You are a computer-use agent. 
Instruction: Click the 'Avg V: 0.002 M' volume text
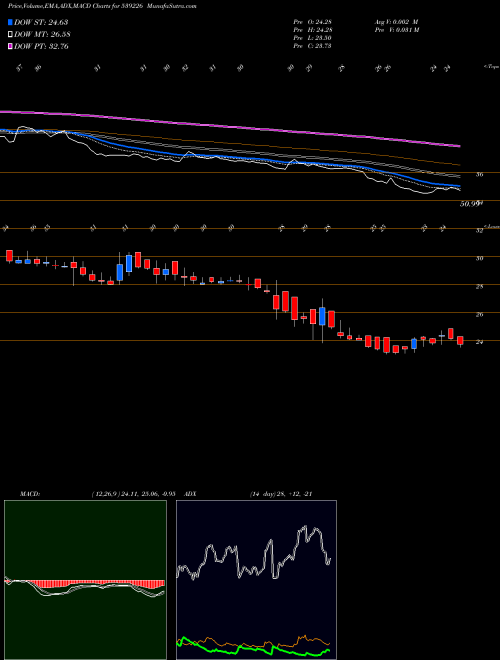click(x=396, y=22)
